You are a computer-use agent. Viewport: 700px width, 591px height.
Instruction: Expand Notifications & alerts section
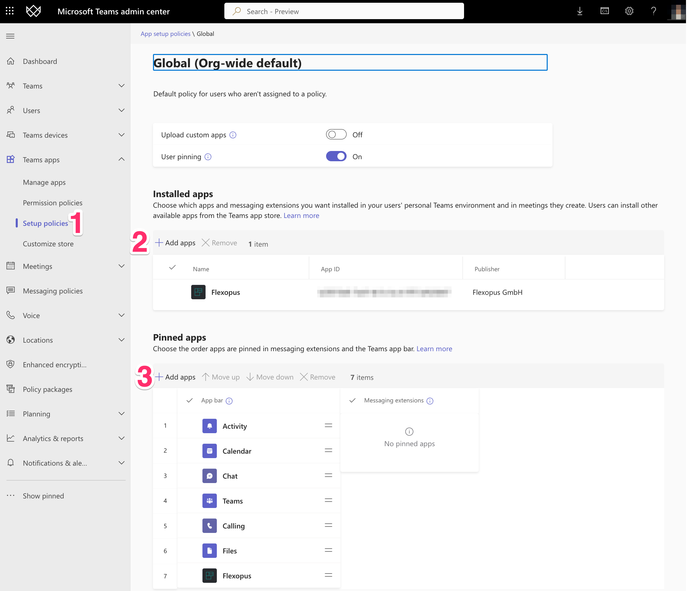pyautogui.click(x=122, y=463)
